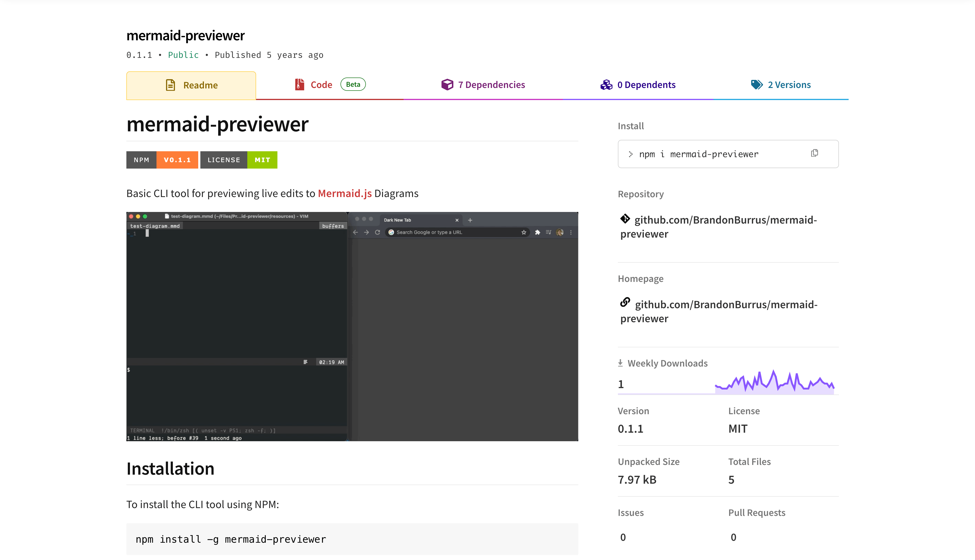The width and height of the screenshot is (975, 560).
Task: Click the demo screenshot image
Action: [352, 326]
